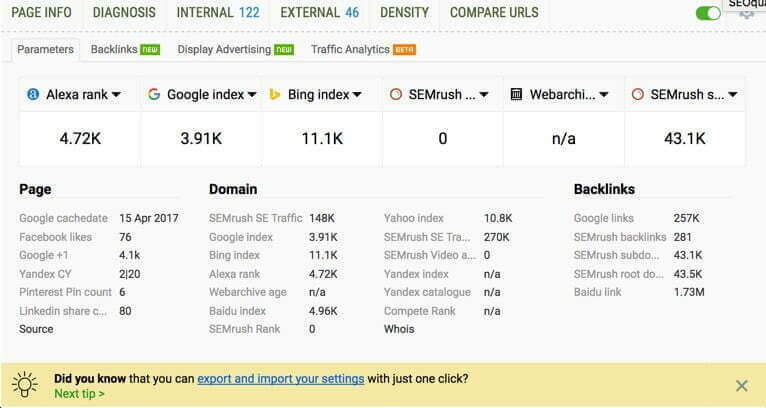The height and width of the screenshot is (408, 766).
Task: Open the Whois link
Action: click(399, 329)
